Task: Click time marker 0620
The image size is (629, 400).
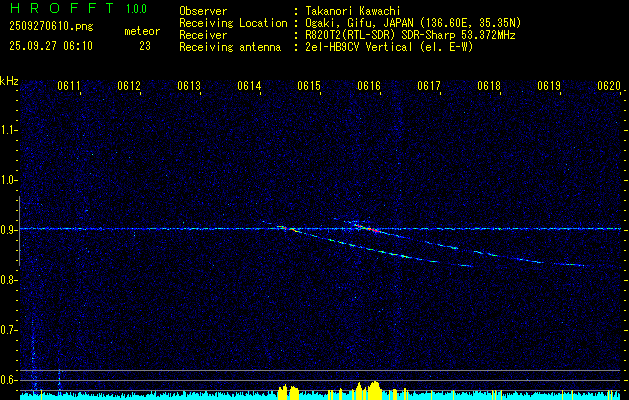Action: [609, 85]
